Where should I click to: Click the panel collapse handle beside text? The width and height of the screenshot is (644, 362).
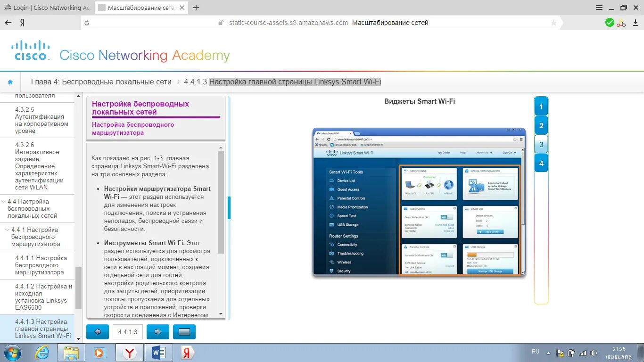229,208
